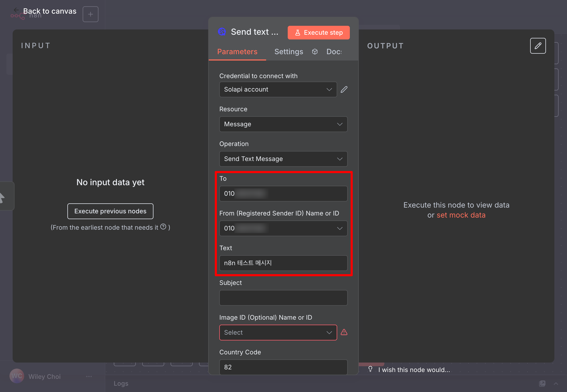Viewport: 567px width, 392px height.
Task: Click Execute previous nodes button
Action: tap(110, 211)
